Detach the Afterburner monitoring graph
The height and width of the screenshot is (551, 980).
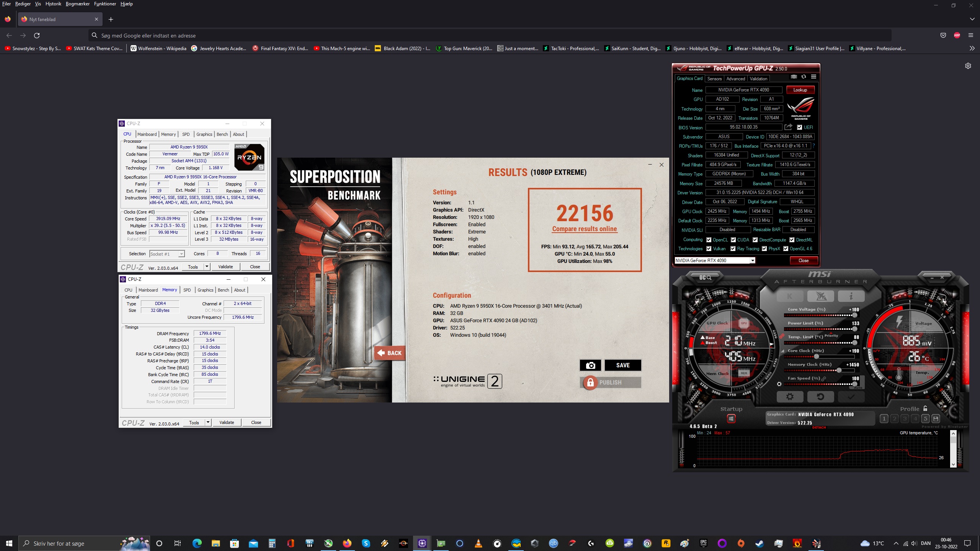pos(819,427)
